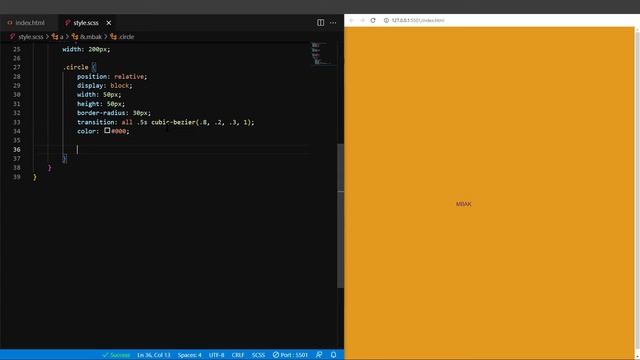Go forward in the browser
This screenshot has height=360, width=640.
[362, 20]
